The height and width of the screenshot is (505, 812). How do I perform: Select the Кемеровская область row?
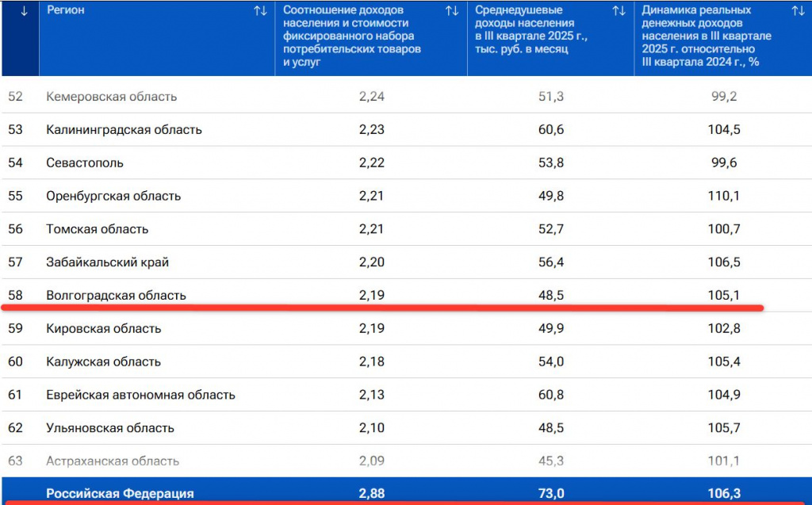tap(111, 97)
